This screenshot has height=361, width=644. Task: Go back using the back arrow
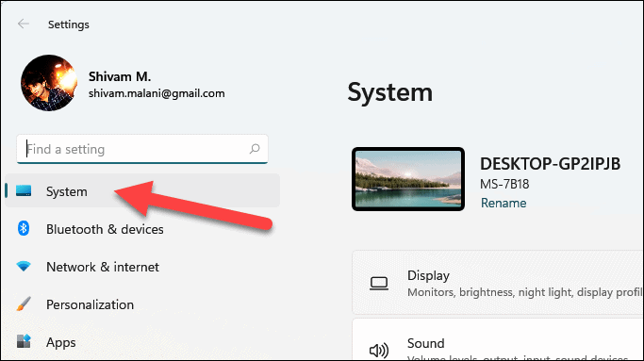tap(24, 25)
